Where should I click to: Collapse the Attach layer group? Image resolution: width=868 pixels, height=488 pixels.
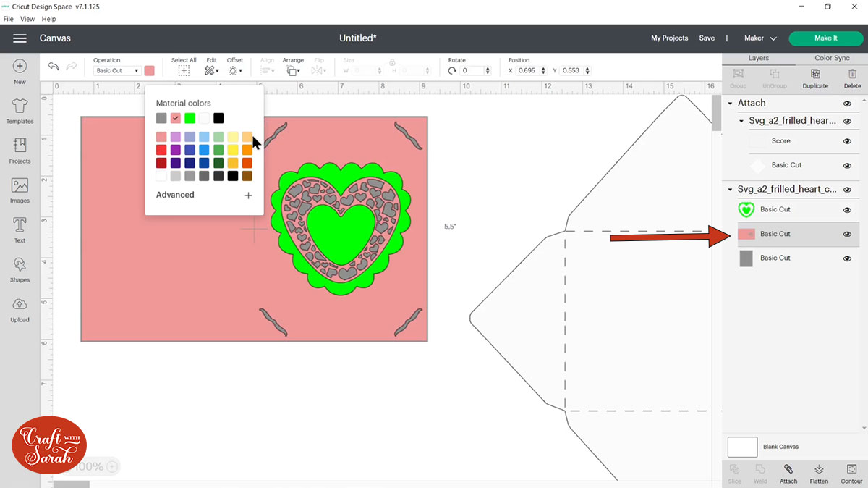click(x=731, y=104)
